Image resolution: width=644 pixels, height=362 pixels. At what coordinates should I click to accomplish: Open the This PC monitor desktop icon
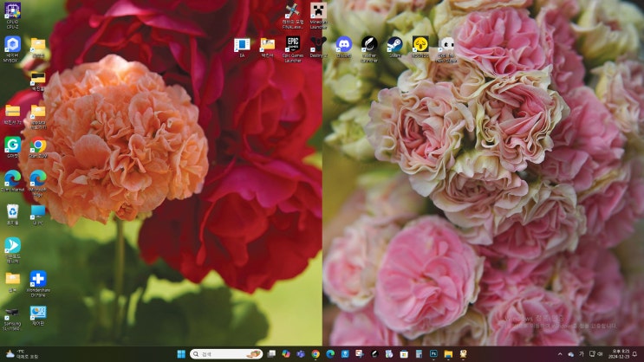coord(38,215)
